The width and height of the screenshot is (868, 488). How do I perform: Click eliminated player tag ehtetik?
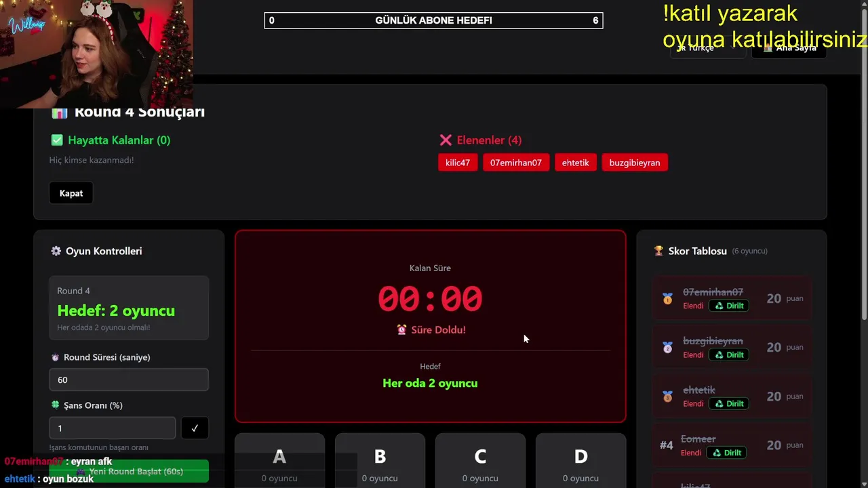coord(576,163)
